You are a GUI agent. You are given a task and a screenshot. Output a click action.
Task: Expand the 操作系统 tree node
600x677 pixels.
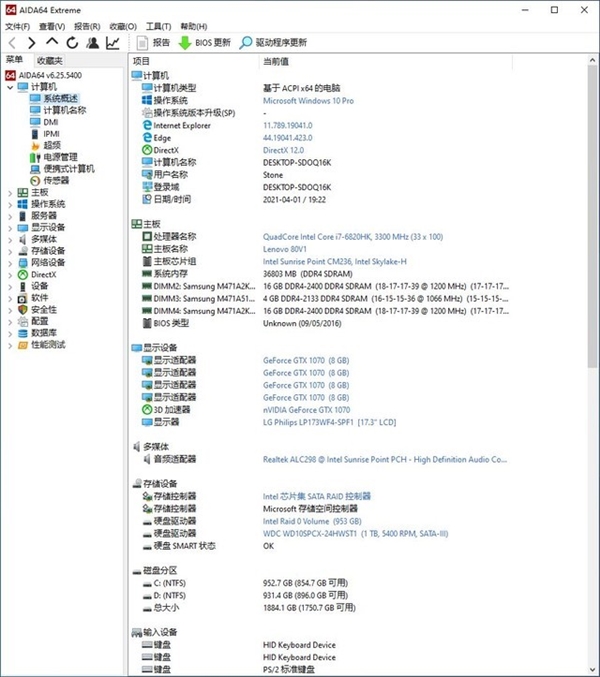pyautogui.click(x=10, y=205)
